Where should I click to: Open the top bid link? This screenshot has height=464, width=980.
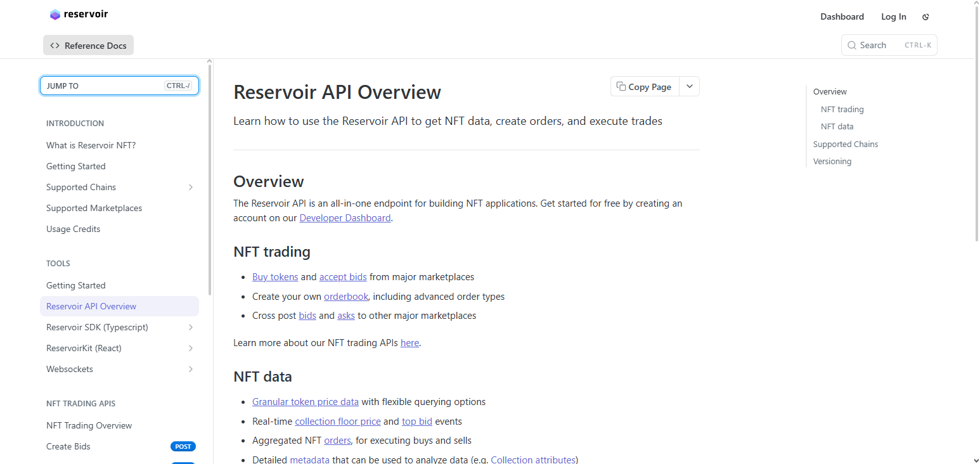click(417, 422)
